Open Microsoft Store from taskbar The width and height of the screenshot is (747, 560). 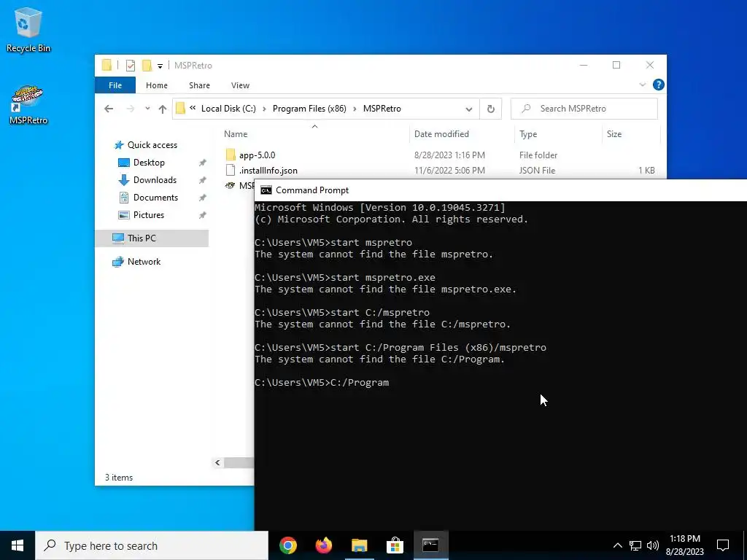tap(395, 545)
